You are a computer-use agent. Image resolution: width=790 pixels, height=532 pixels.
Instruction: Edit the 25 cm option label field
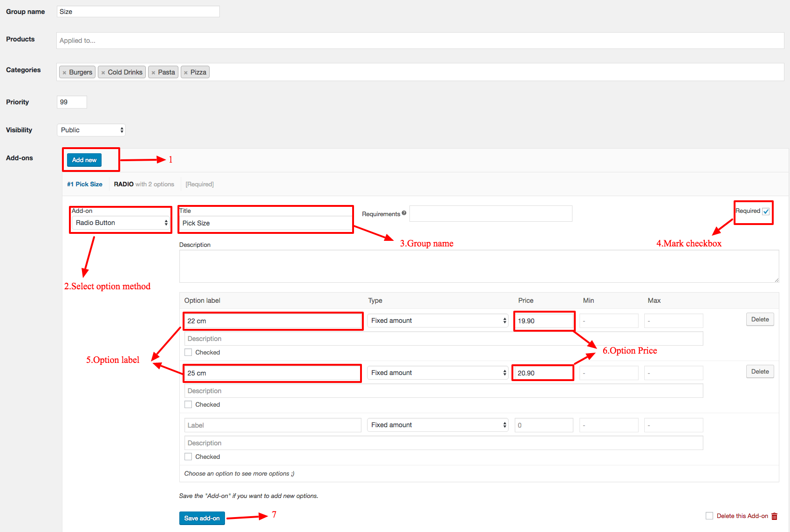(273, 373)
